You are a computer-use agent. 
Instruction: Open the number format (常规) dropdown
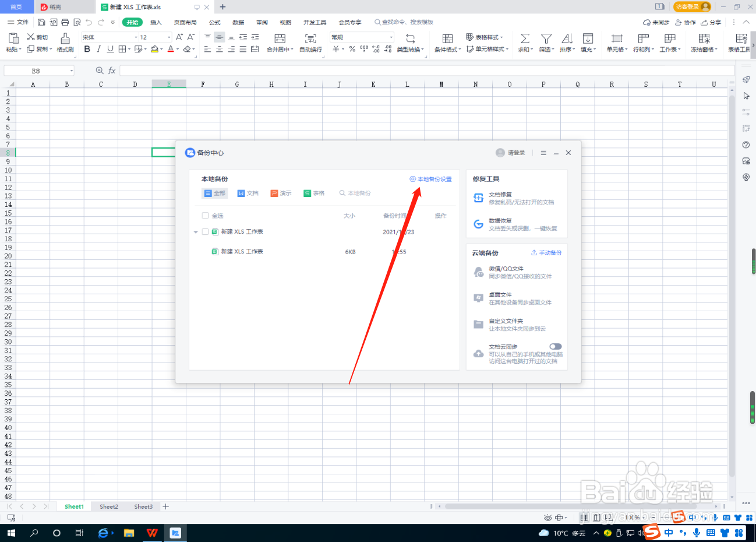pyautogui.click(x=391, y=37)
